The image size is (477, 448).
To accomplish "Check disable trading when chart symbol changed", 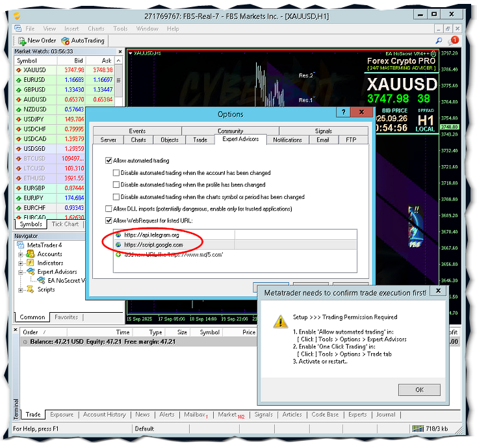I will point(116,197).
